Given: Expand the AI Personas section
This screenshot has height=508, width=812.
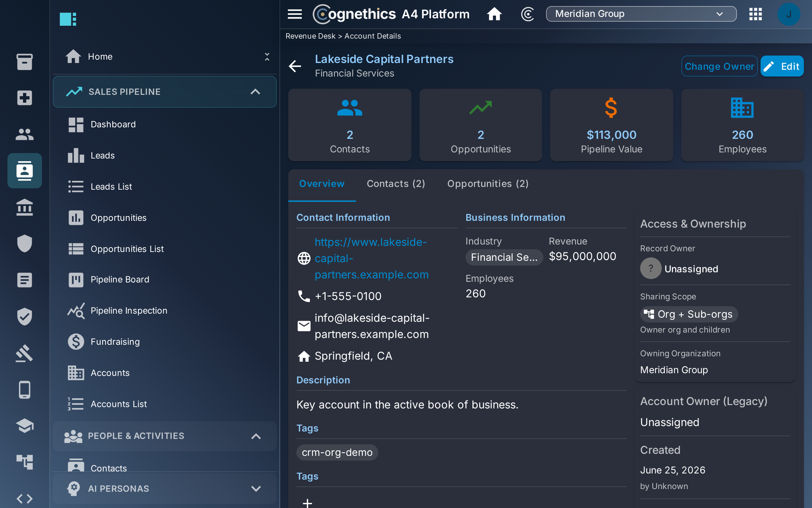Looking at the screenshot, I should (164, 489).
